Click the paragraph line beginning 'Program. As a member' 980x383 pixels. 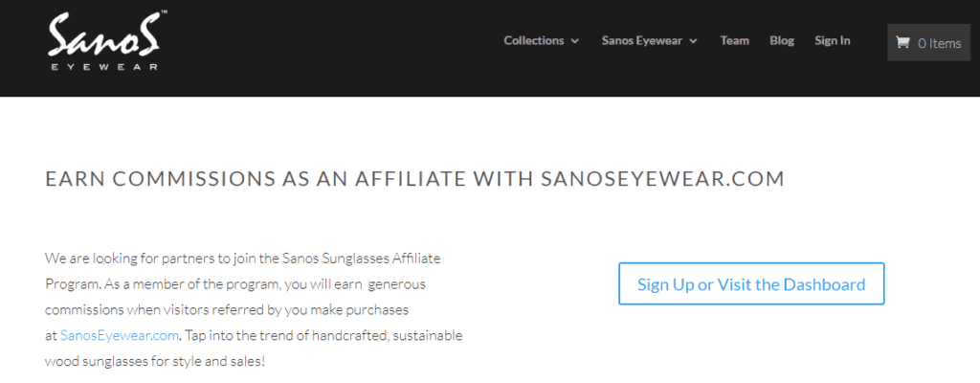pos(235,284)
